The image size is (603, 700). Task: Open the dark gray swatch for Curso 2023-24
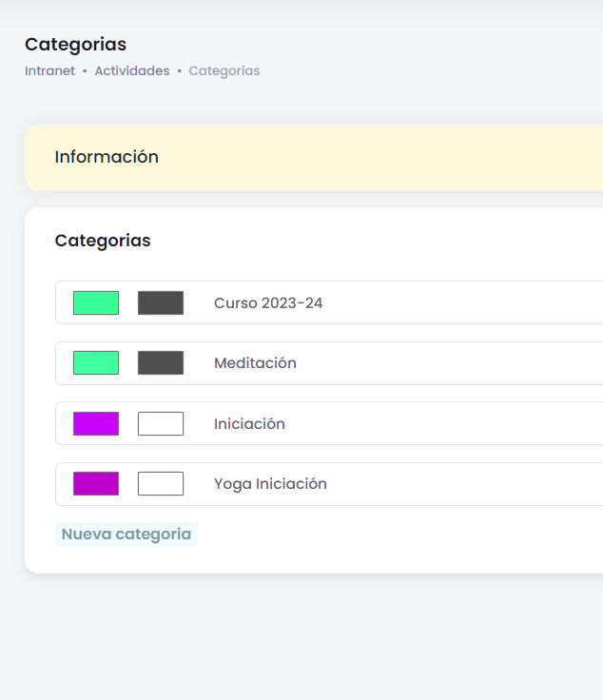[x=161, y=302]
